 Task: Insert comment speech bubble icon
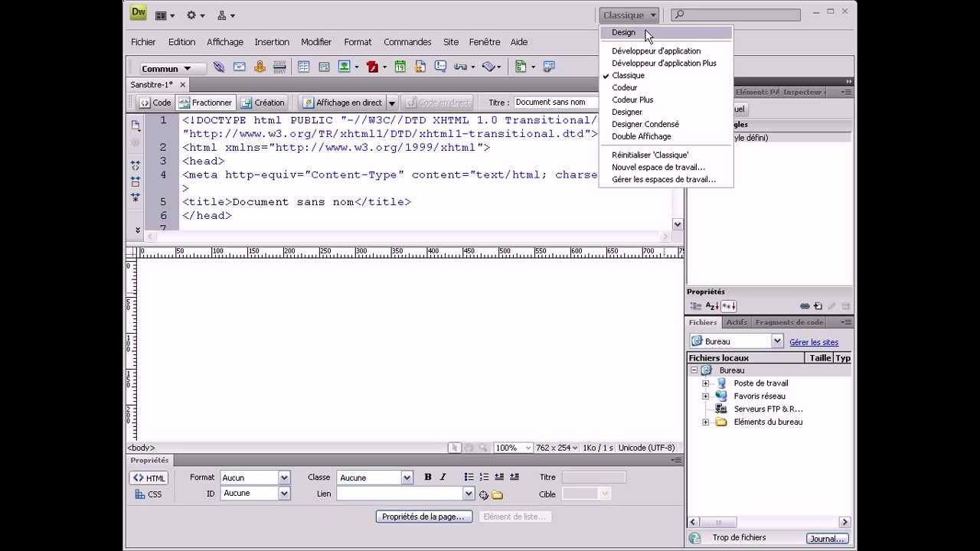[x=440, y=67]
